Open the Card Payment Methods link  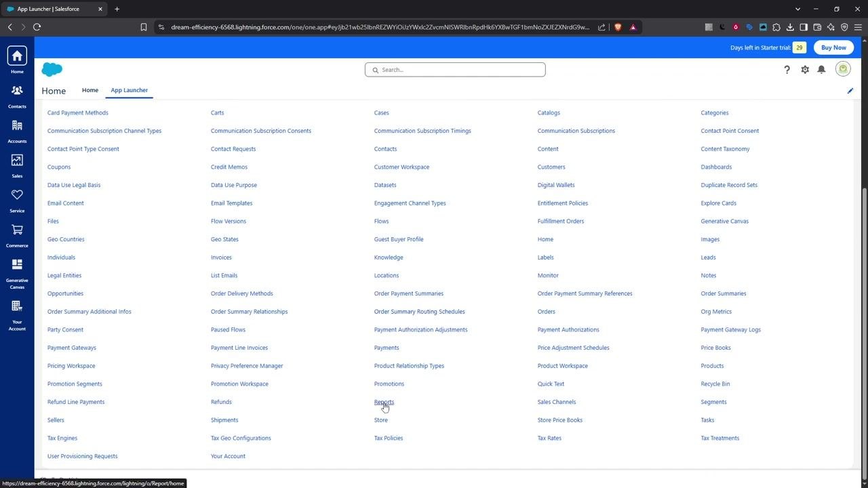tap(78, 113)
